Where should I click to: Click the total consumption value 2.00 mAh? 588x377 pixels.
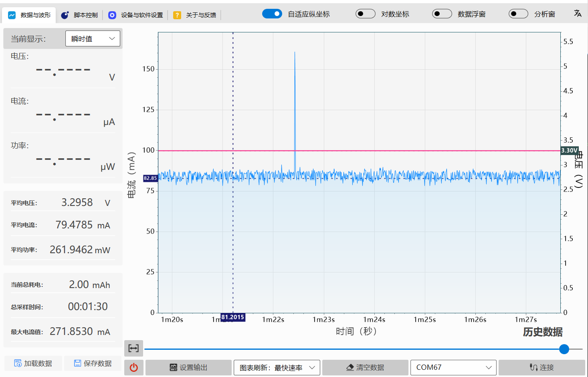tap(89, 285)
